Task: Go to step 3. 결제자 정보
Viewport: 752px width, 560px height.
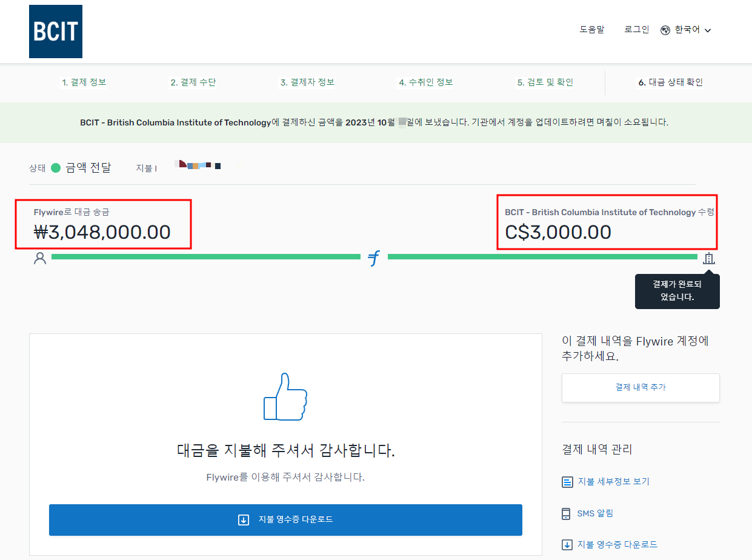Action: point(307,82)
